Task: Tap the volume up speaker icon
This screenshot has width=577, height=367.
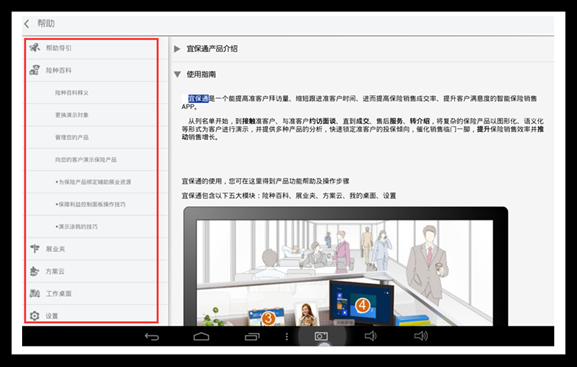Action: click(421, 336)
